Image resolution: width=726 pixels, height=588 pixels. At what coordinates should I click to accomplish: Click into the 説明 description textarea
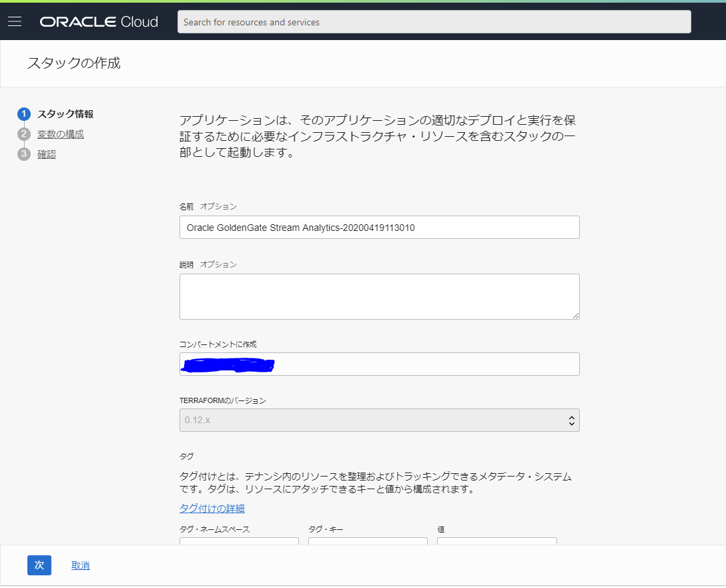(379, 296)
